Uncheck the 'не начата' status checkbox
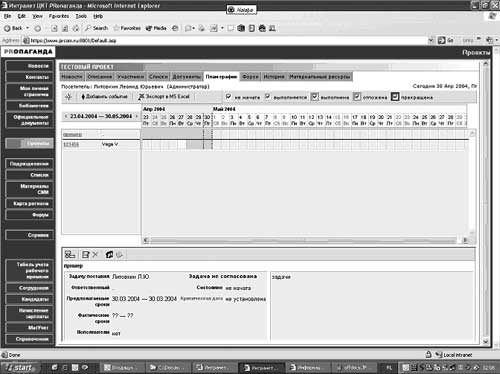Screen dimensions: 500x374 (x=228, y=97)
